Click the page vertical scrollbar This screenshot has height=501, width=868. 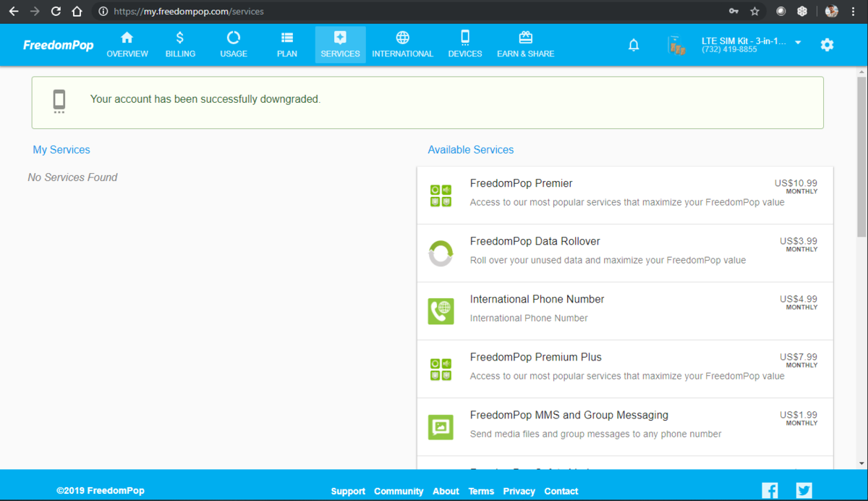click(x=861, y=268)
